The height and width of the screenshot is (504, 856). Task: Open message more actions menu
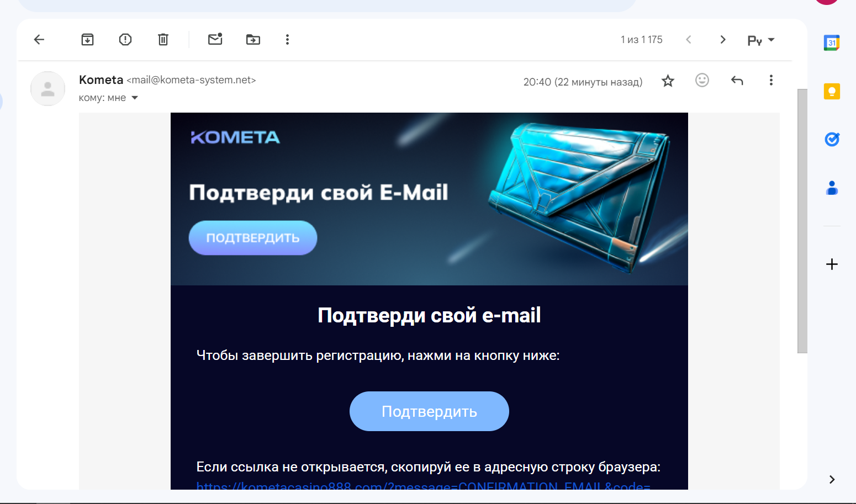coord(771,81)
